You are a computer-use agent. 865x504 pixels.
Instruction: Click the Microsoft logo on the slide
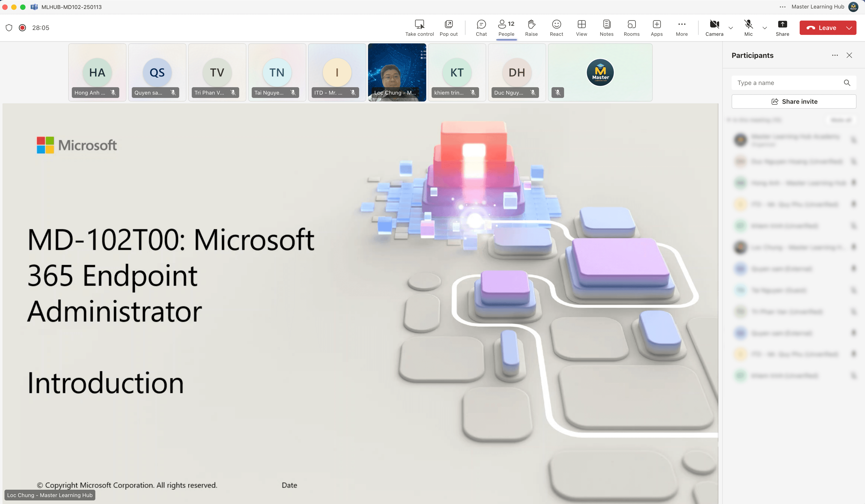tap(77, 145)
